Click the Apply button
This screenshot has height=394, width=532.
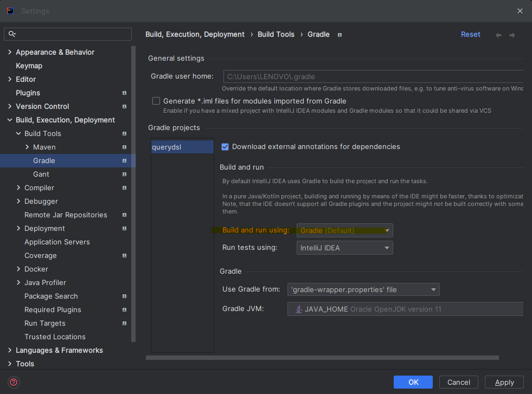tap(504, 382)
